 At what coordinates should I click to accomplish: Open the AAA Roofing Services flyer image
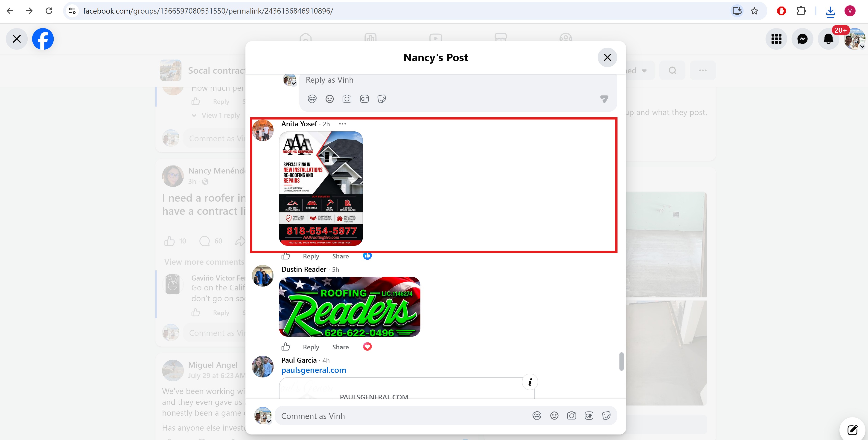(321, 188)
